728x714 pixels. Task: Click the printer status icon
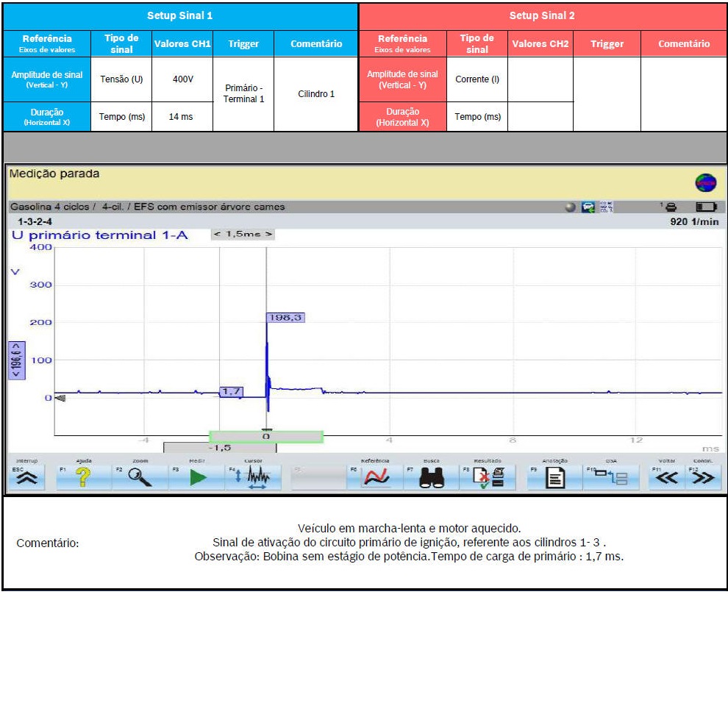(x=670, y=208)
